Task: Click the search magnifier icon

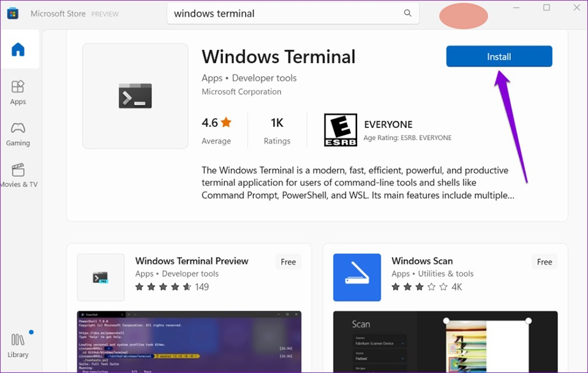Action: click(407, 13)
